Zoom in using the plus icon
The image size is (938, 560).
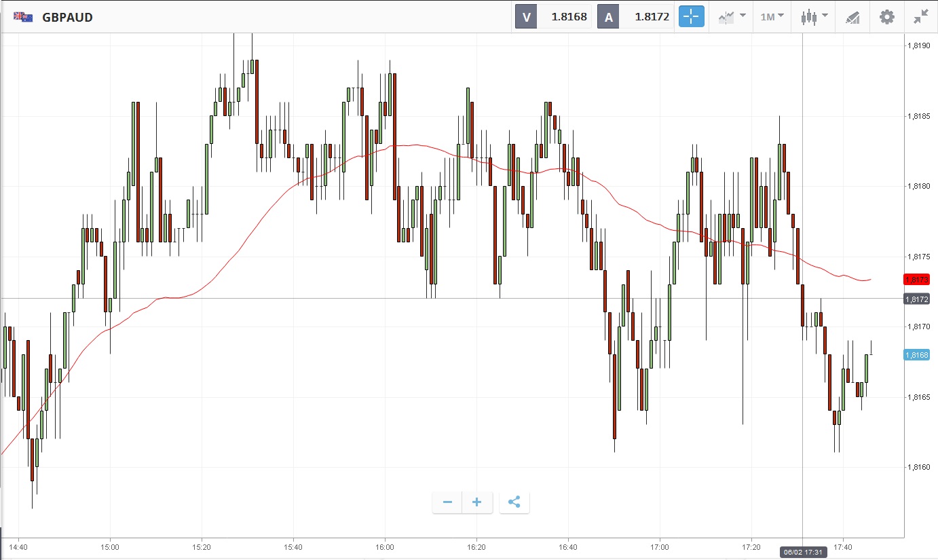(477, 502)
